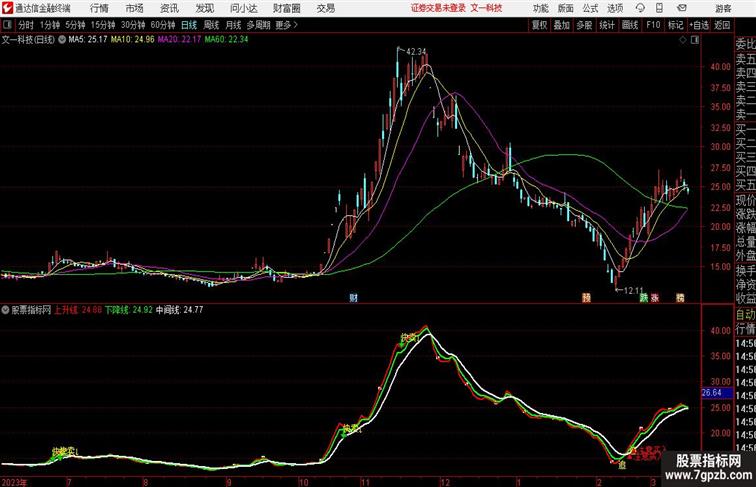Open the 市场 menu
Viewport: 756px width, 487px height.
coord(135,8)
